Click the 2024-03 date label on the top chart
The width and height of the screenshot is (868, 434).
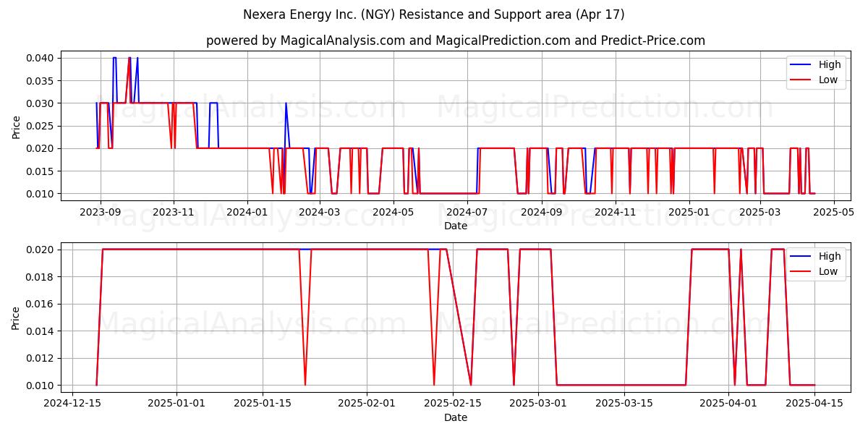click(x=320, y=212)
